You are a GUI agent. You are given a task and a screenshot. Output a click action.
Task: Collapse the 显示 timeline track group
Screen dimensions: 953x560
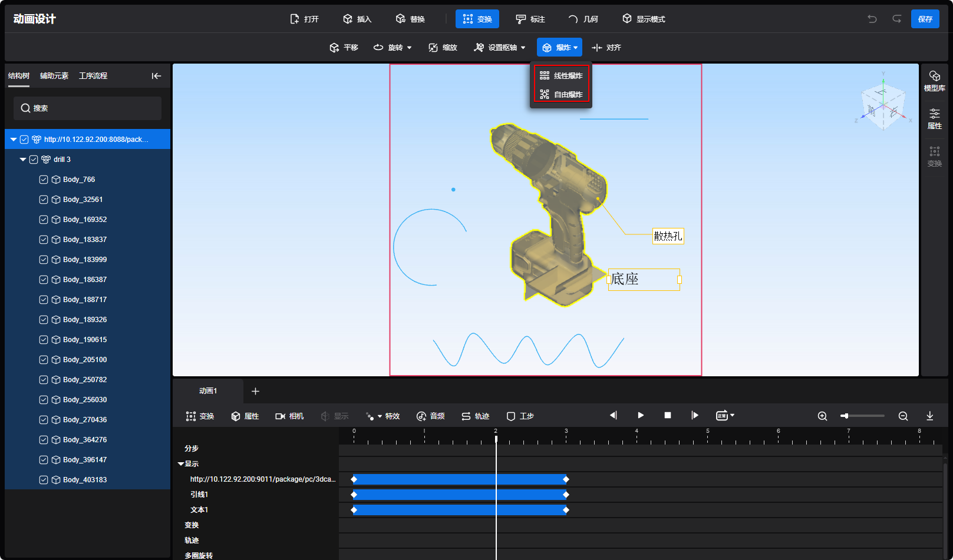click(x=181, y=464)
